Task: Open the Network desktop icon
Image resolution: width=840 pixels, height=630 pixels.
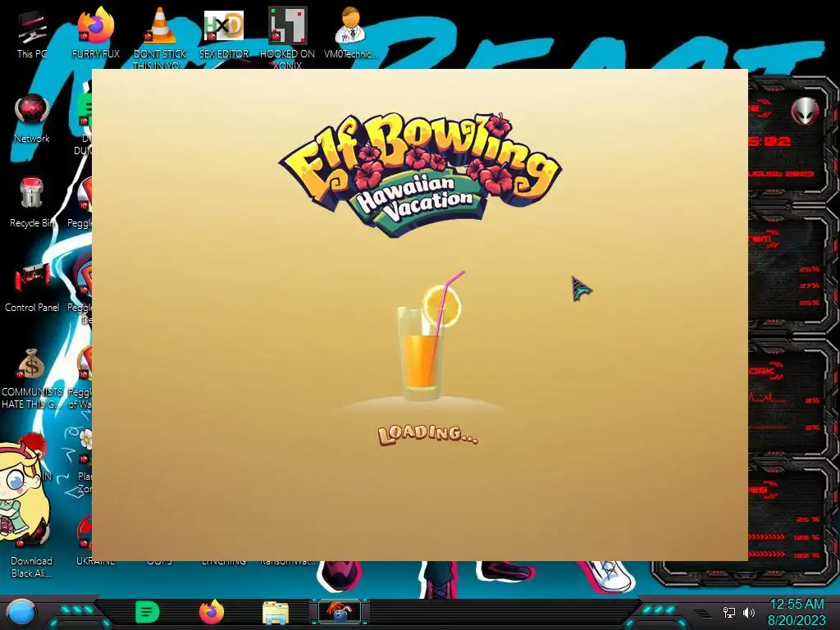Action: click(32, 119)
